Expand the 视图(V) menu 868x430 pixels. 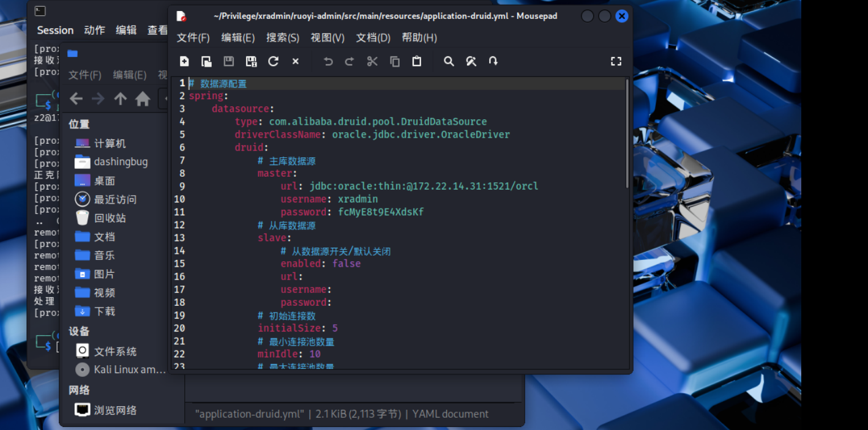[327, 38]
